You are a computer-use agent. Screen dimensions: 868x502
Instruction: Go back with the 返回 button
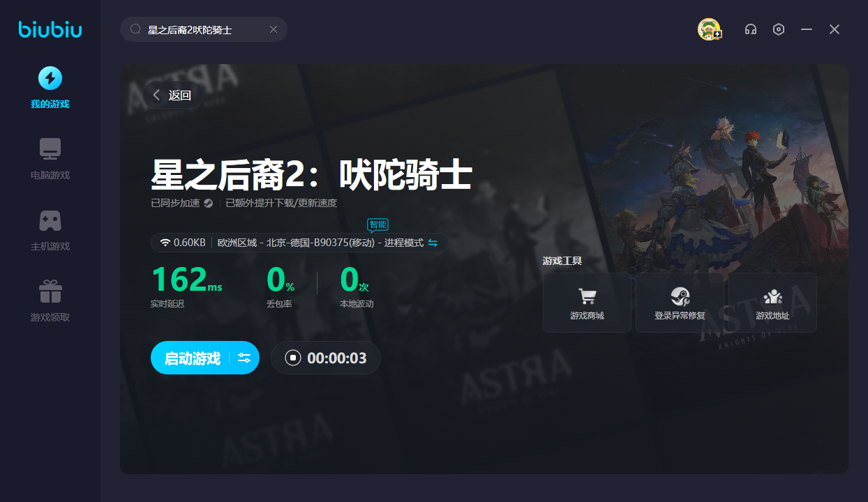click(x=172, y=96)
